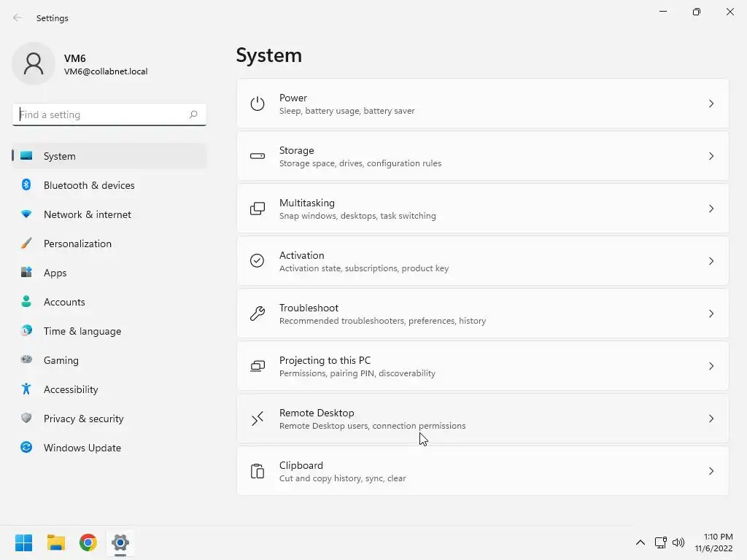Show hidden system tray icons

[x=640, y=542]
